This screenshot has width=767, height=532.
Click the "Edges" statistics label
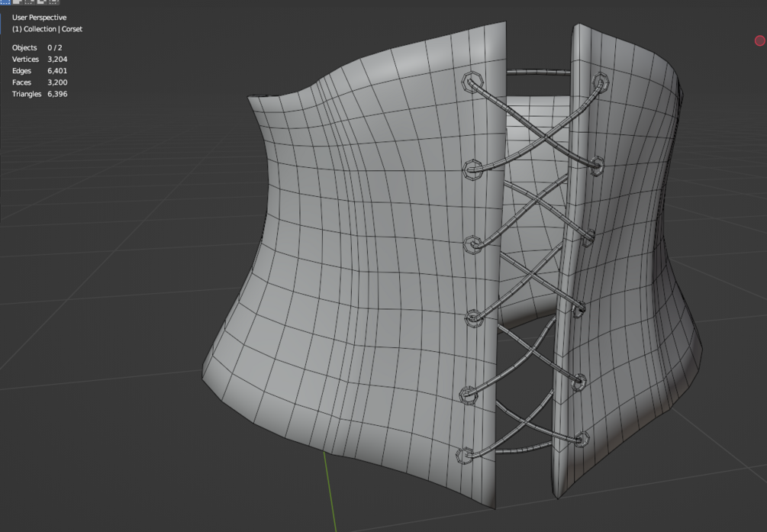pos(21,71)
